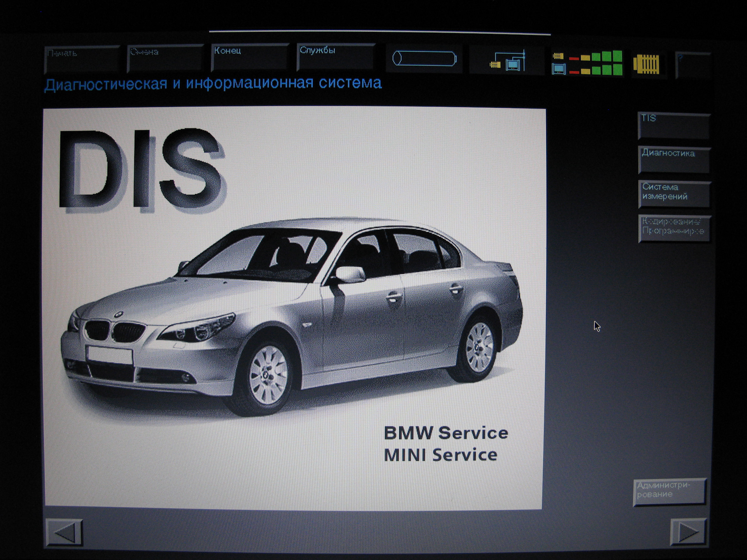Click the yellow diagnostic connector icon
The height and width of the screenshot is (560, 747).
click(646, 64)
